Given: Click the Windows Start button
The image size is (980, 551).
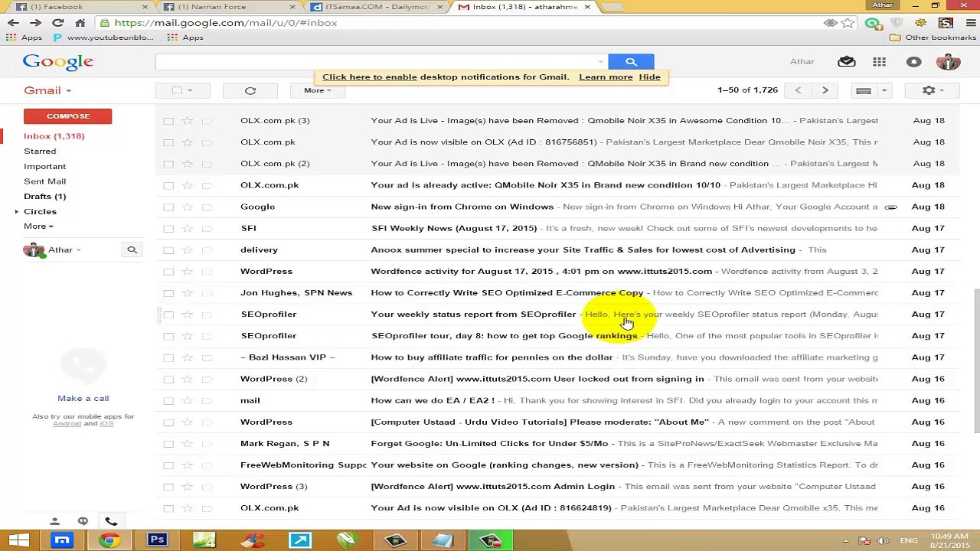Looking at the screenshot, I should pos(18,540).
